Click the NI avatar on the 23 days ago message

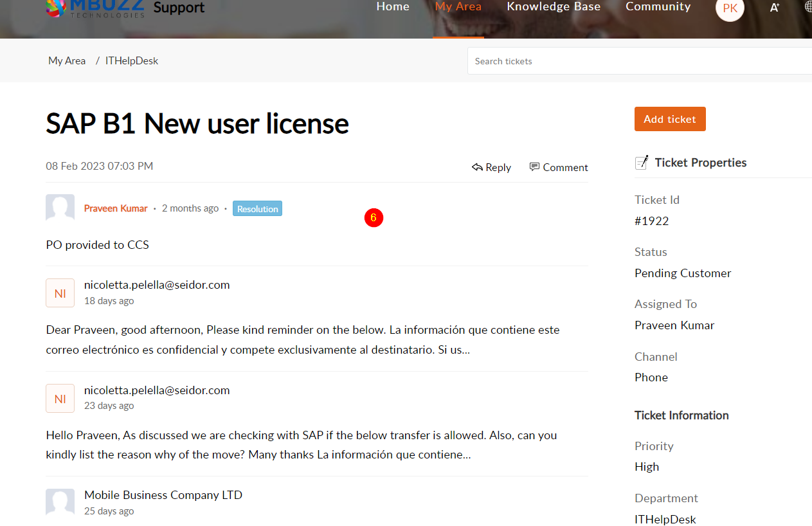pos(60,399)
